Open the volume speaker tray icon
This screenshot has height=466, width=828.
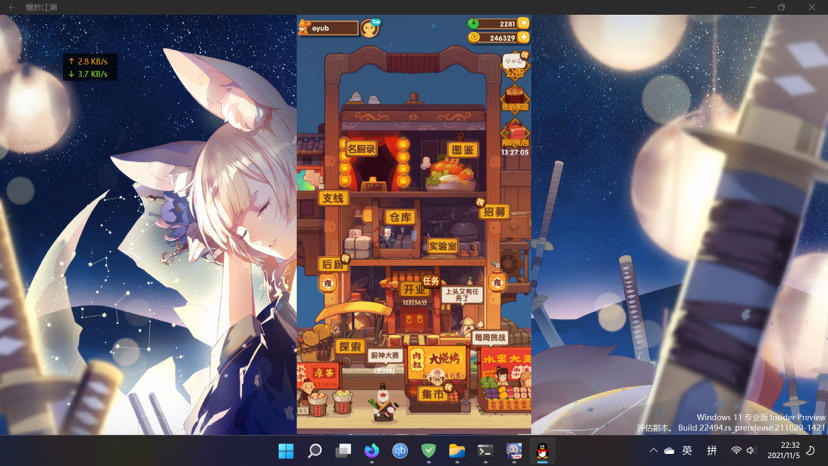coord(751,451)
